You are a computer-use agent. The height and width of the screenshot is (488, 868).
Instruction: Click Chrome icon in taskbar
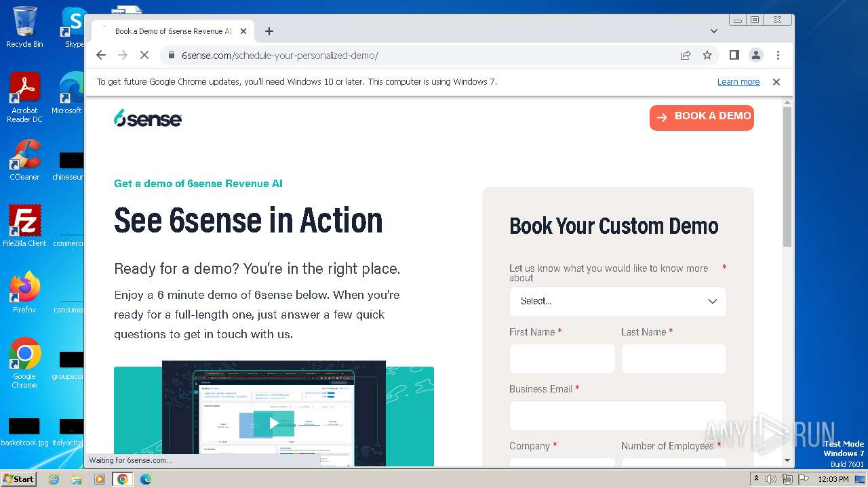(x=123, y=479)
